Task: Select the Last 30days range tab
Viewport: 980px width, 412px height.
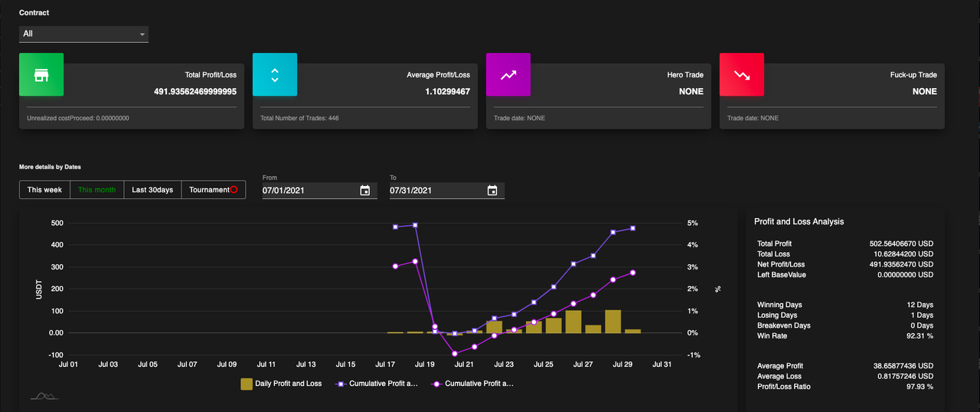Action: pyautogui.click(x=152, y=190)
